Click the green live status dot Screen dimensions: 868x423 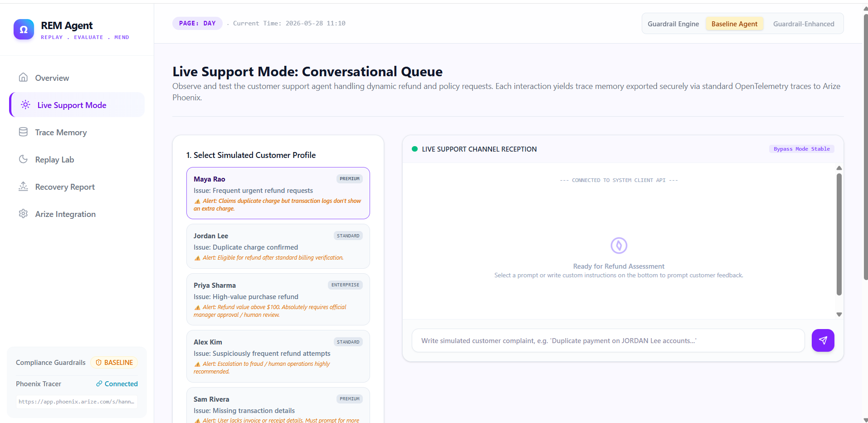coord(414,149)
